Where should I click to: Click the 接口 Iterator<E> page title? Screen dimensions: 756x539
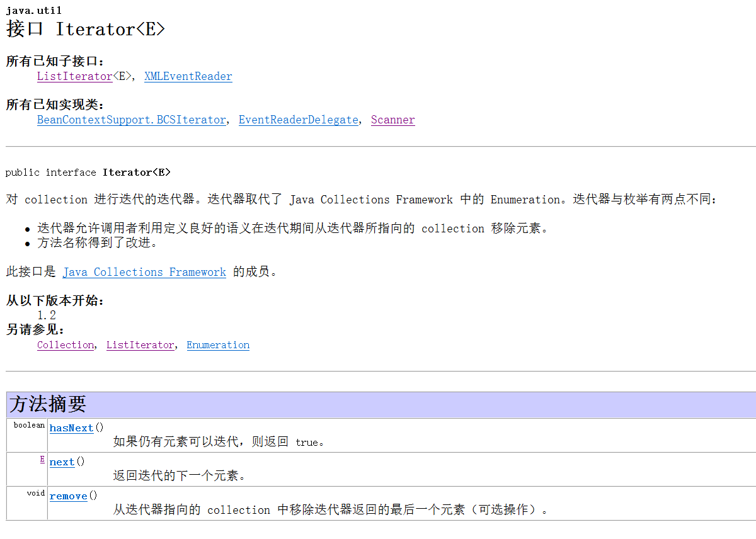click(x=86, y=29)
